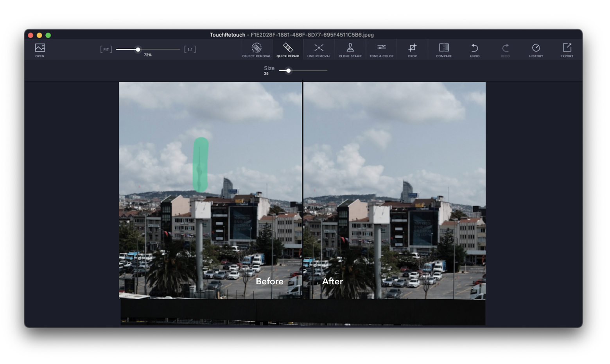Maximize the TouchRetouch window

tap(48, 35)
